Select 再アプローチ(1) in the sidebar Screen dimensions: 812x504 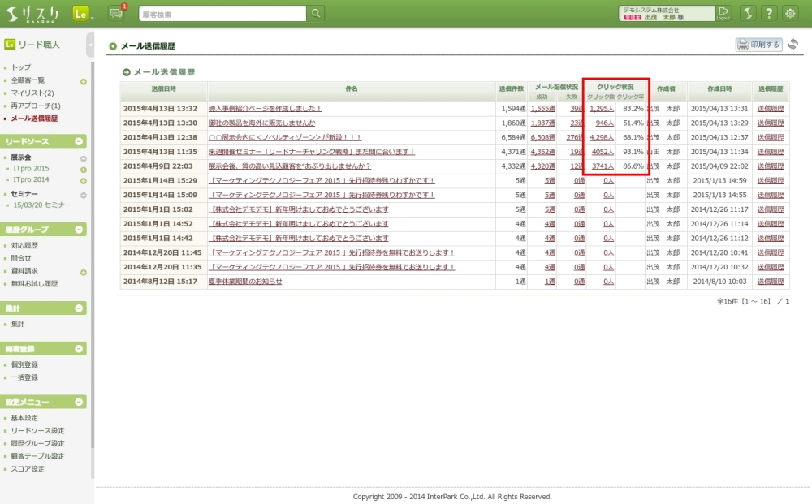pos(36,106)
